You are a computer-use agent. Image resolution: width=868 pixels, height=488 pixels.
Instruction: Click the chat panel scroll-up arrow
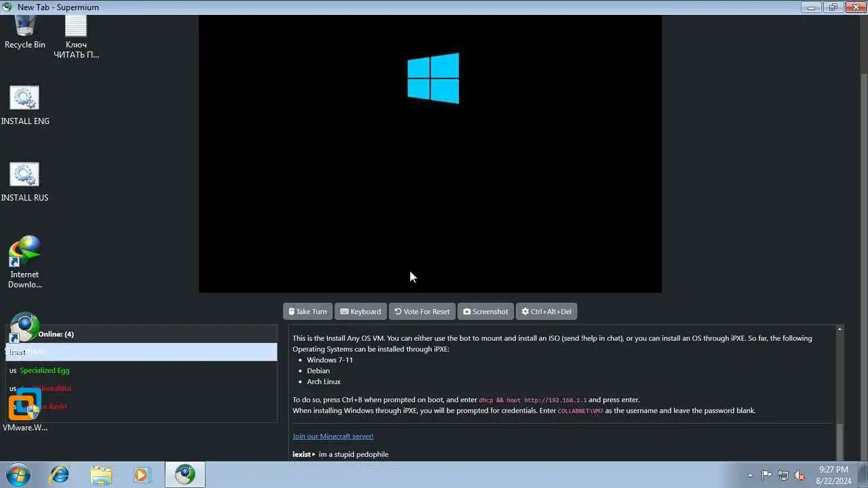[x=840, y=329]
